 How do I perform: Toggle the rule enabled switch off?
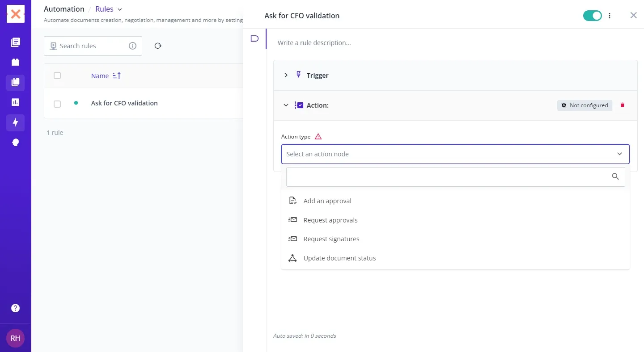[592, 16]
